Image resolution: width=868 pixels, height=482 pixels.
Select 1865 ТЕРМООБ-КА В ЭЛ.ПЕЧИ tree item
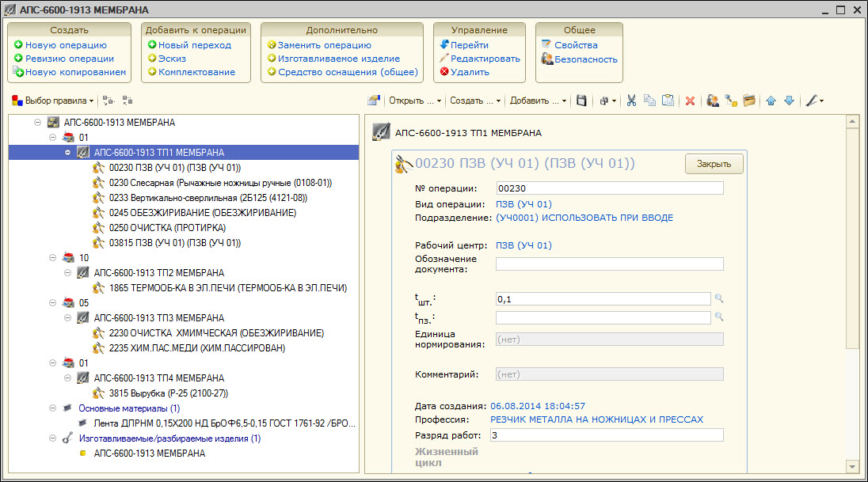click(x=228, y=288)
